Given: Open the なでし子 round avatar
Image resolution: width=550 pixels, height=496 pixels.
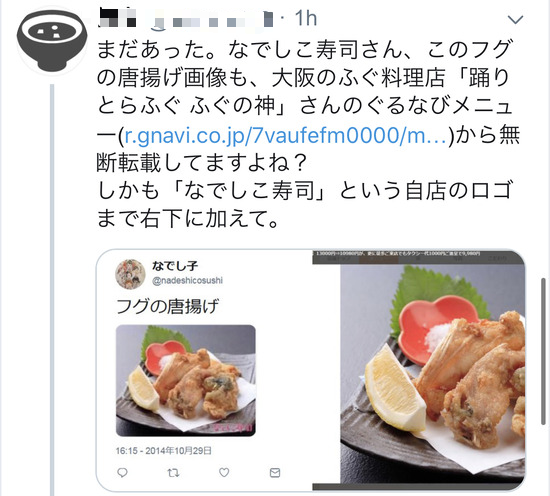Looking at the screenshot, I should [130, 274].
